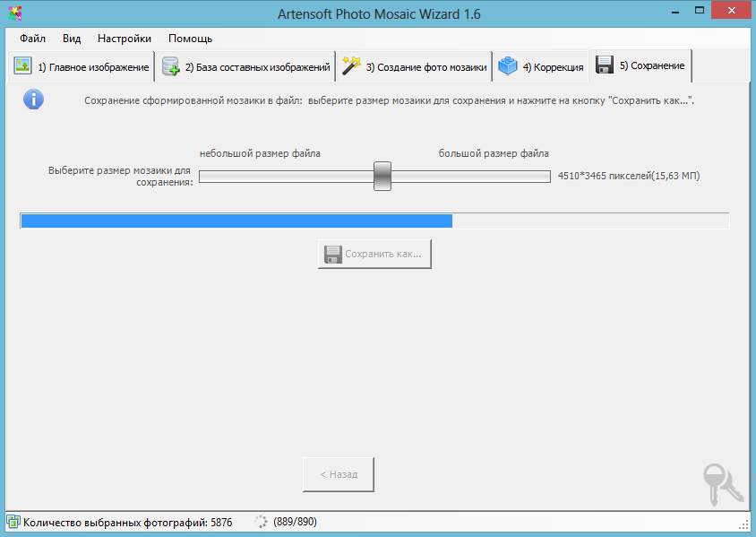This screenshot has height=537, width=756.
Task: Switch to the Главное изображение tab
Action: coord(81,66)
